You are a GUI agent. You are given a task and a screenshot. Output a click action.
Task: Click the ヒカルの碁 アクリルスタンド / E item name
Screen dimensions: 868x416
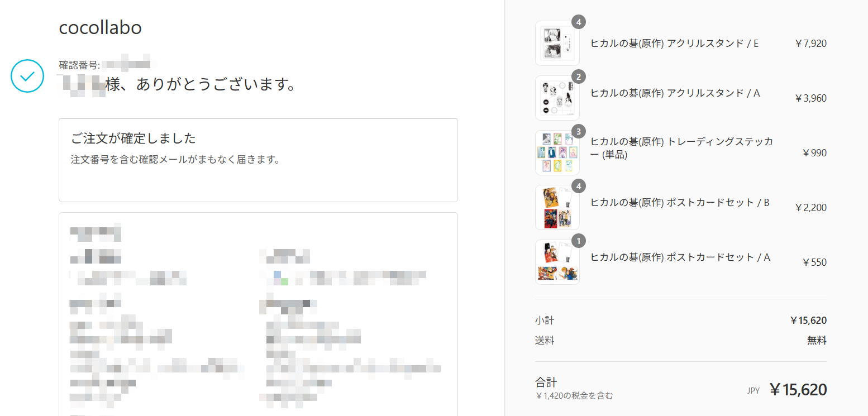(674, 43)
